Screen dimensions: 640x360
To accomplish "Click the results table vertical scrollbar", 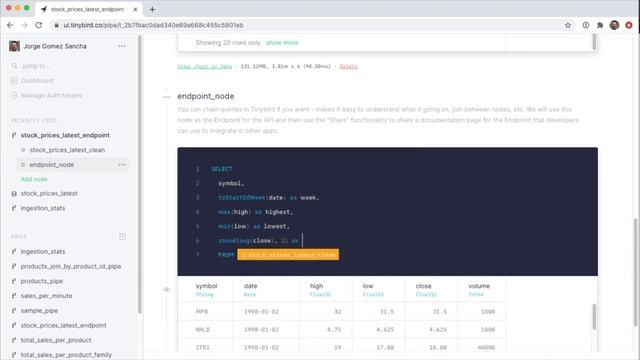I will coord(594,316).
